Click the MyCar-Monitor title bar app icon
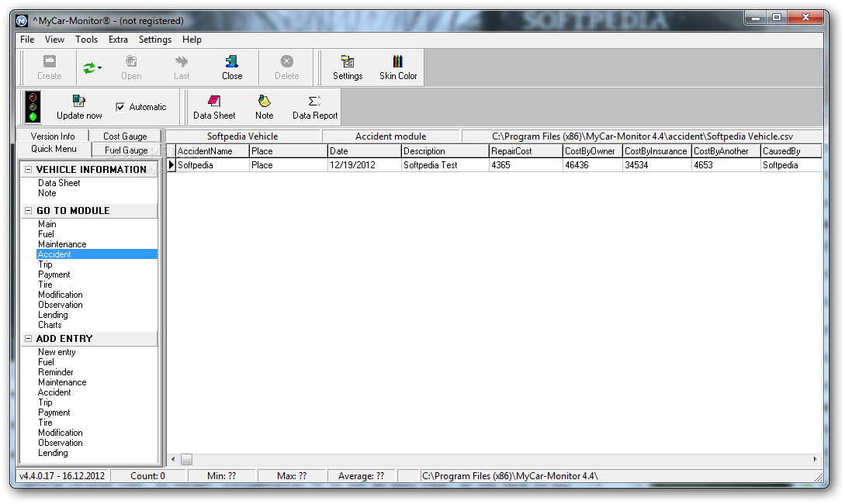 (x=22, y=21)
